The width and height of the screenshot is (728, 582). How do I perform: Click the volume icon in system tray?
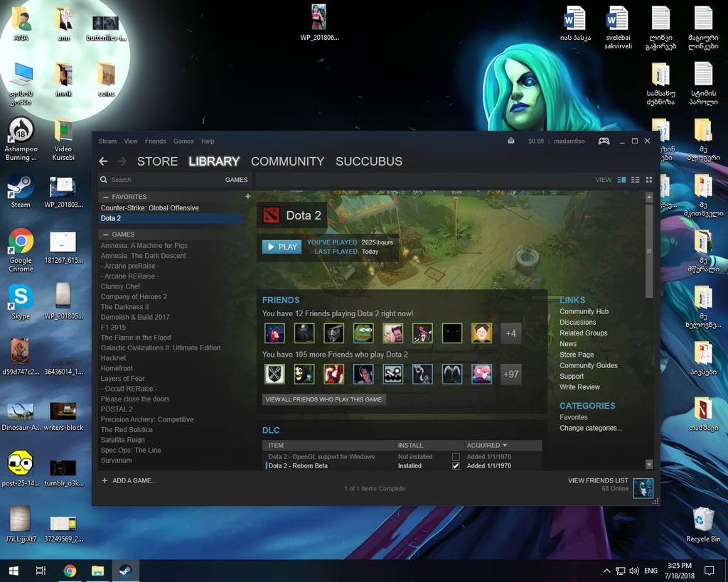point(634,571)
